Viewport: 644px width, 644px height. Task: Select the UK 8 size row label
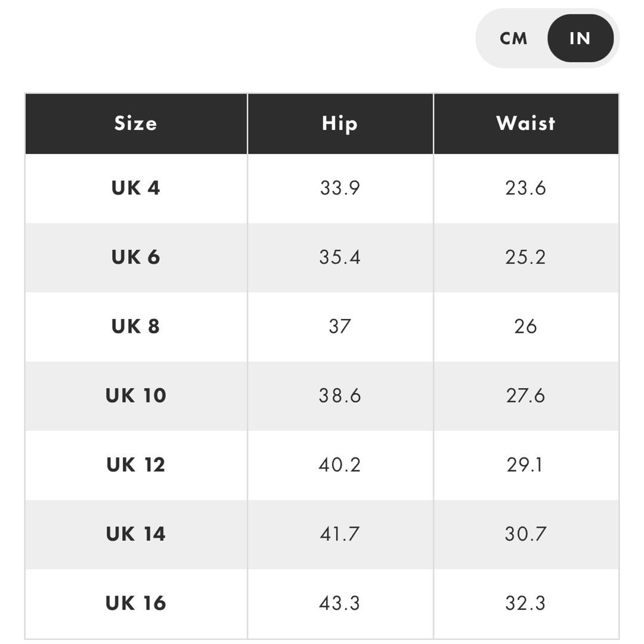coord(136,326)
